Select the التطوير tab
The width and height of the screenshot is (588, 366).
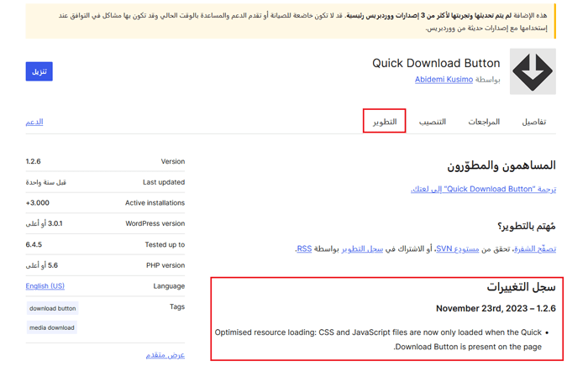(x=385, y=122)
